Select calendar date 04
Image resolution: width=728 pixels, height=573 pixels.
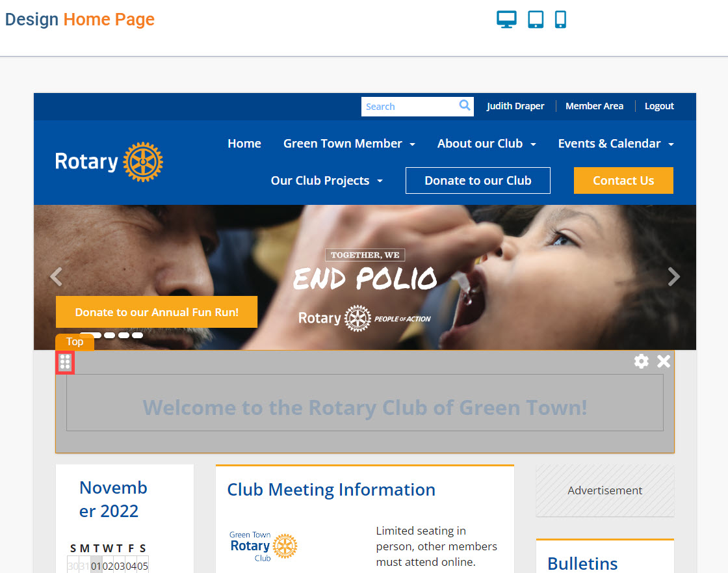pos(131,566)
